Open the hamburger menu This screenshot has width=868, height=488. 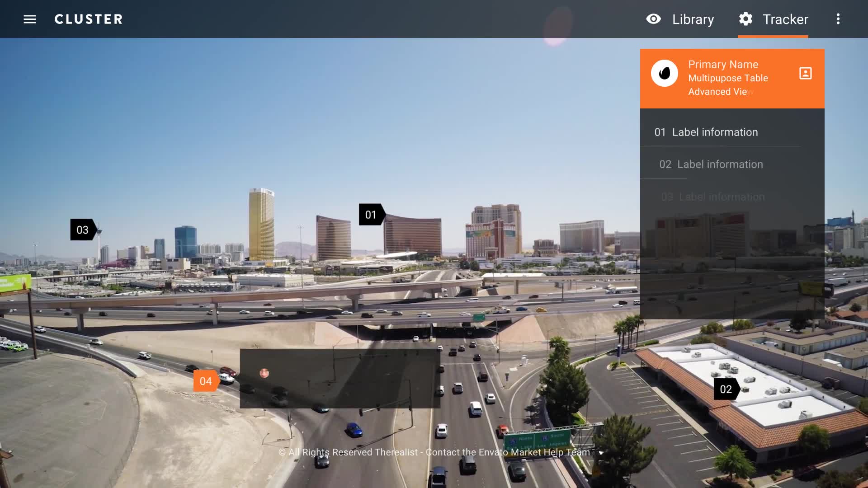30,19
